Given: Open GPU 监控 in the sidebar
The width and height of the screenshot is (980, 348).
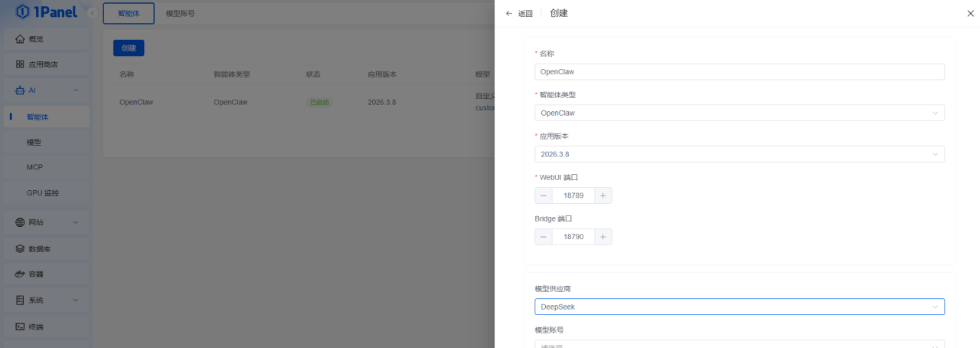Looking at the screenshot, I should (x=43, y=193).
